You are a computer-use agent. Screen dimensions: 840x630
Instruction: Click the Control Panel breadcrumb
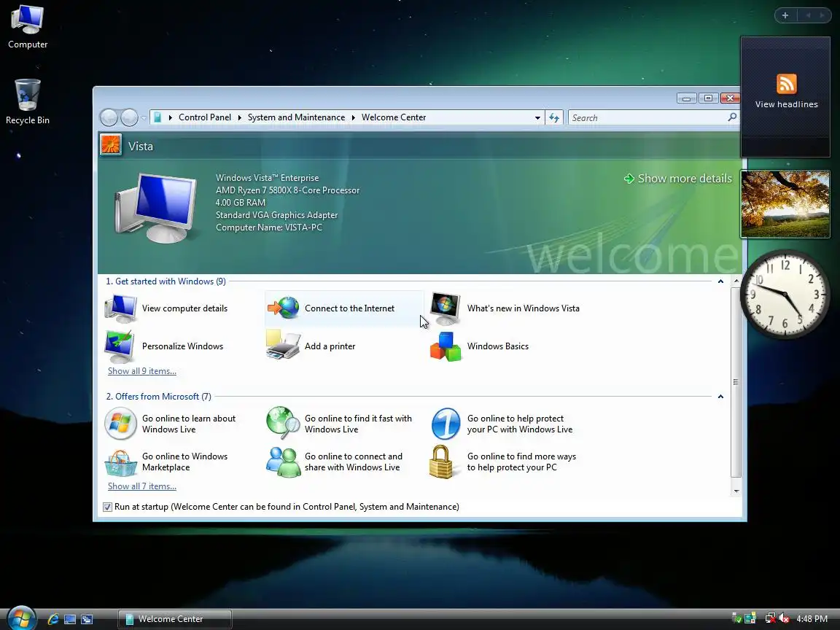point(205,117)
